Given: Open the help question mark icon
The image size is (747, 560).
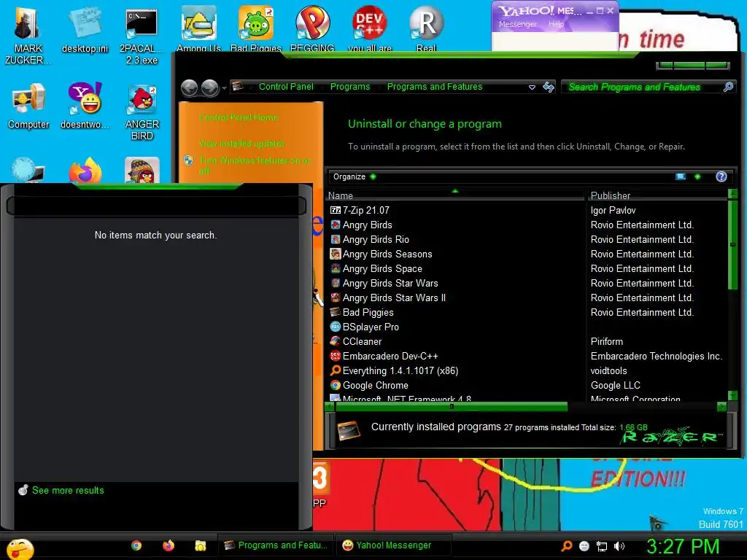Looking at the screenshot, I should click(x=721, y=176).
